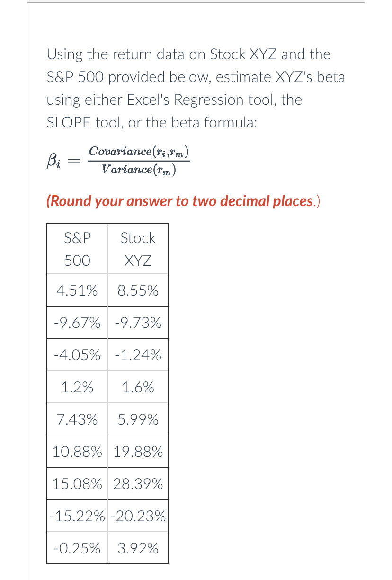
Task: Select the 15.08% S&P 500 cell
Action: click(77, 484)
